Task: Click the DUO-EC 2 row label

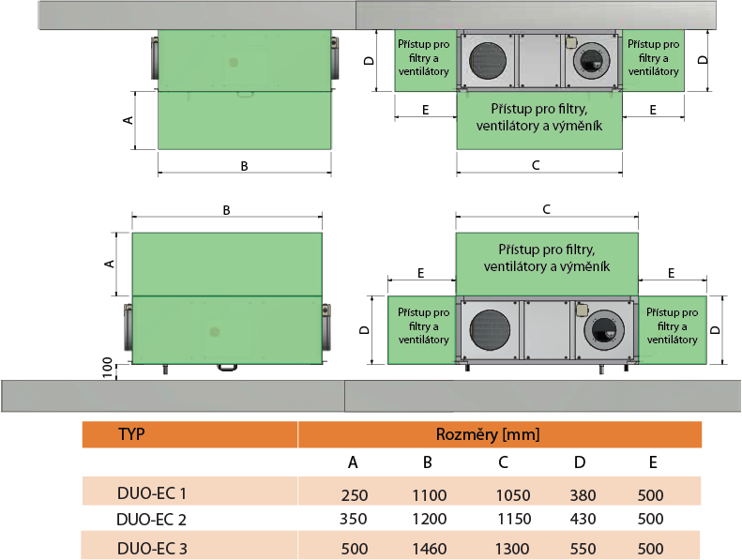Action: [x=151, y=520]
